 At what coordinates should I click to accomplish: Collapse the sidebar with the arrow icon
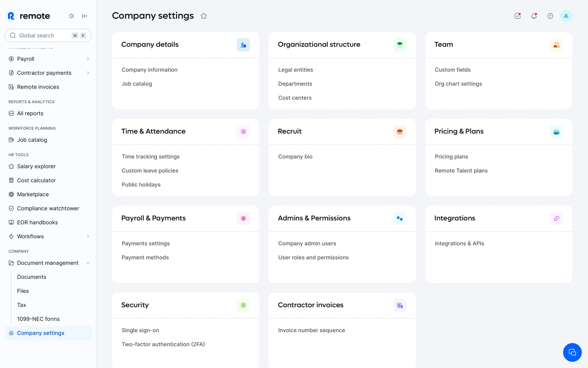click(85, 16)
